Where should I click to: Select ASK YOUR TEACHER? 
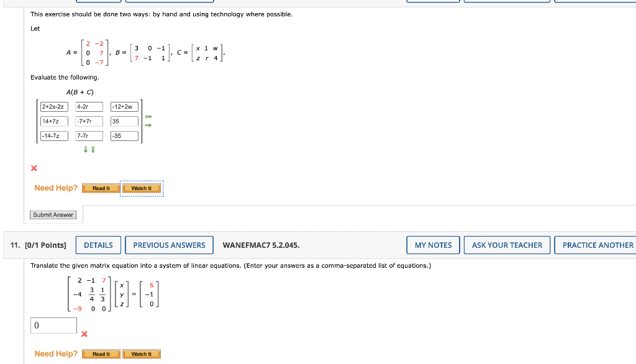(x=507, y=245)
